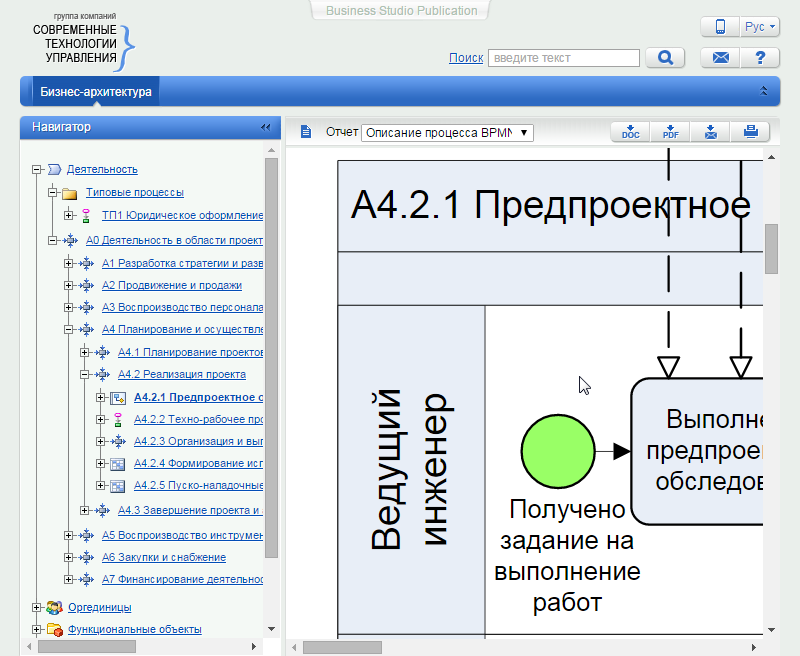The width and height of the screenshot is (800, 656).
Task: Click the envelope mail button
Action: [720, 58]
